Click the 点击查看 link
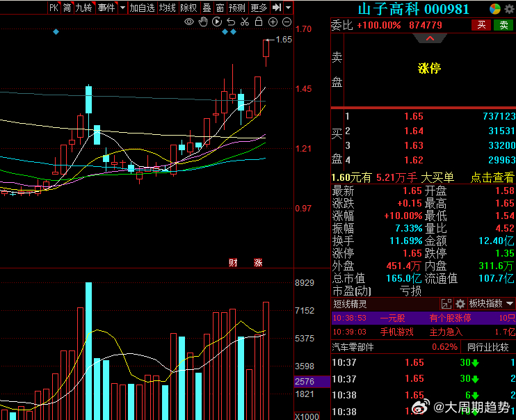Viewport: 516px width, 420px height. pos(492,178)
